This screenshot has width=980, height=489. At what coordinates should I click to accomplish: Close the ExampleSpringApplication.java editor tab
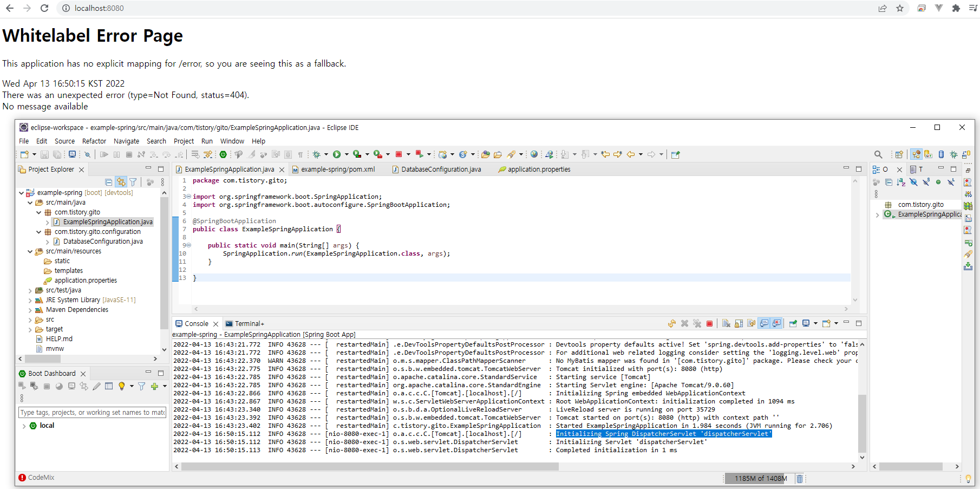tap(282, 170)
